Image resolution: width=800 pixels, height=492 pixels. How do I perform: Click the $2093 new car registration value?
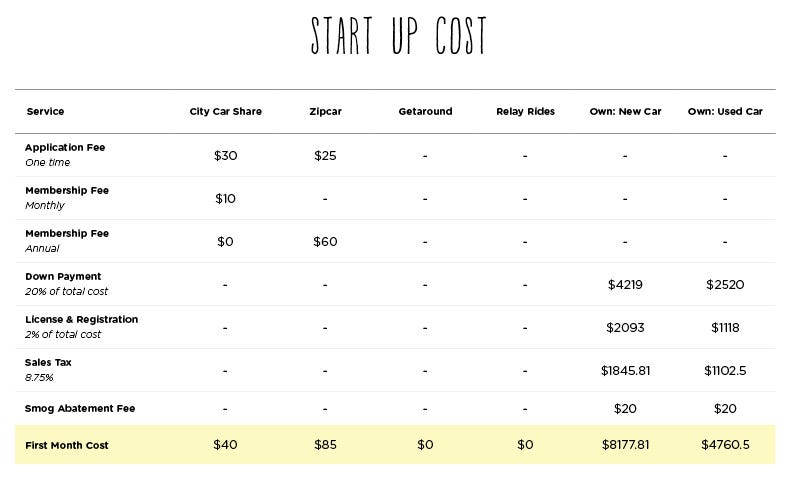(626, 328)
